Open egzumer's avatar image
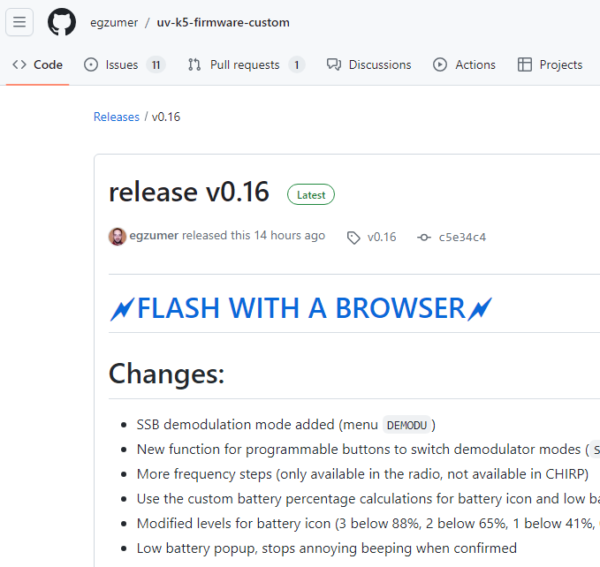 [x=117, y=236]
